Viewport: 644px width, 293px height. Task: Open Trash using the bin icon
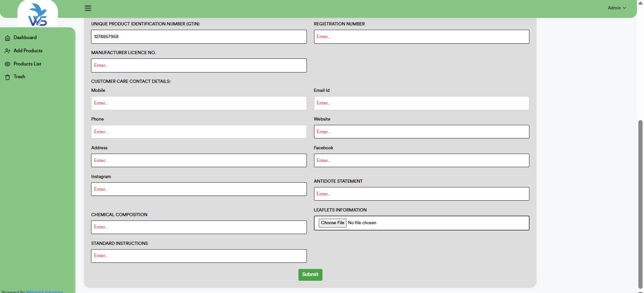(x=7, y=76)
